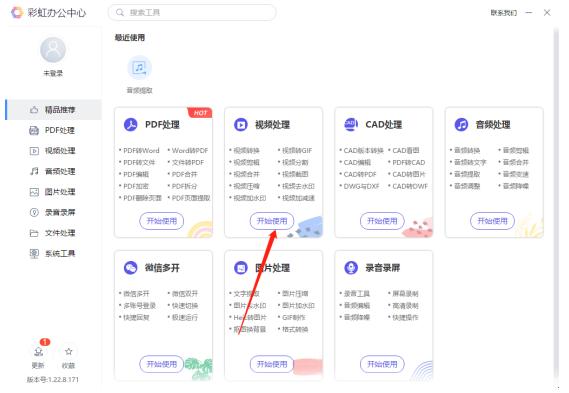The width and height of the screenshot is (569, 393).
Task: Click the 彩虹办公中心 rainbow logo
Action: [x=17, y=12]
